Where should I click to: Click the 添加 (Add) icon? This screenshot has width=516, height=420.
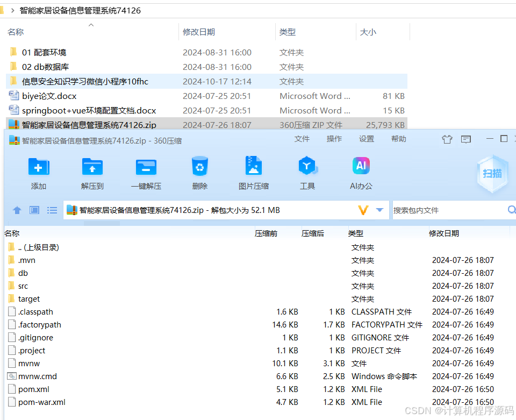[38, 172]
